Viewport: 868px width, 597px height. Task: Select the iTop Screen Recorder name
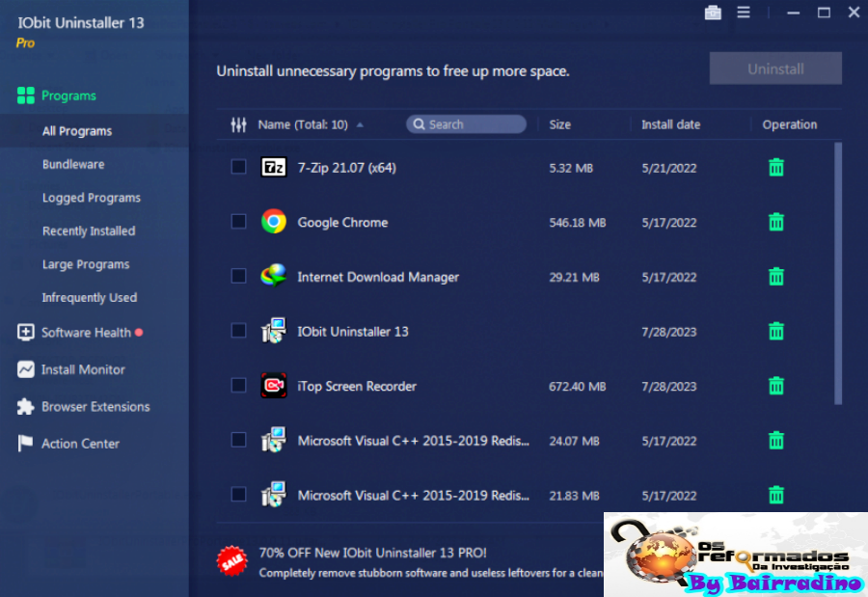[357, 386]
